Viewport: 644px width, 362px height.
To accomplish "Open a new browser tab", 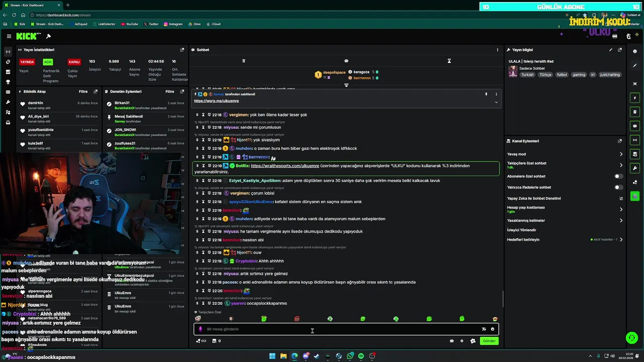I will coord(68,5).
